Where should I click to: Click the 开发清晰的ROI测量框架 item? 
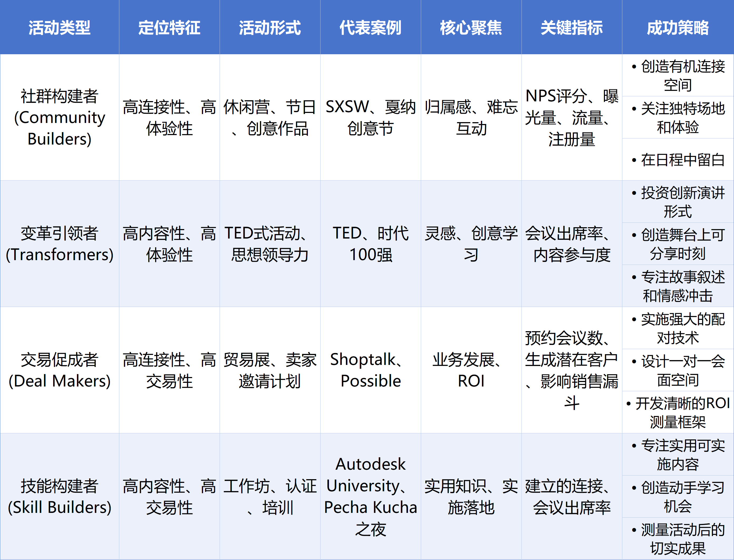[678, 412]
